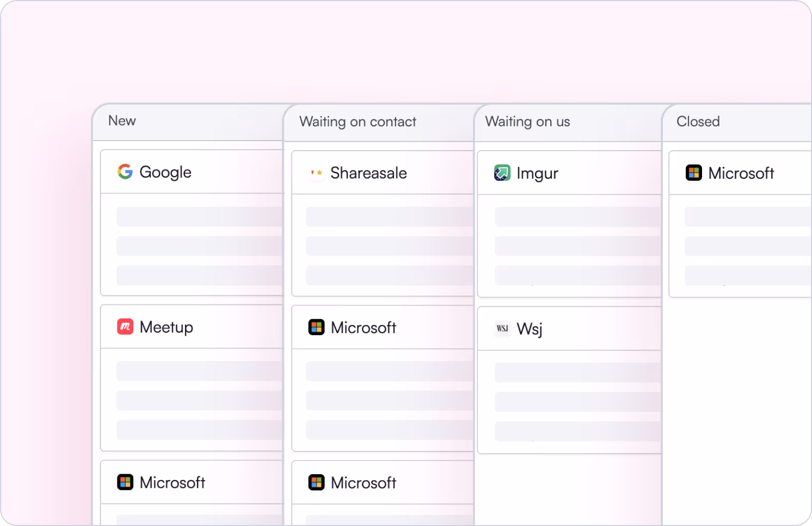Open the Microsoft title just below the Shareasale card
The image size is (812, 526).
(363, 327)
